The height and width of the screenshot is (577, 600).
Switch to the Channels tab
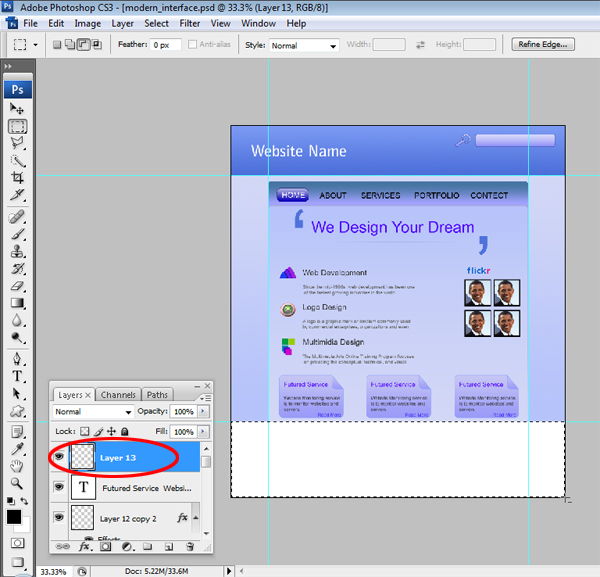tap(118, 395)
